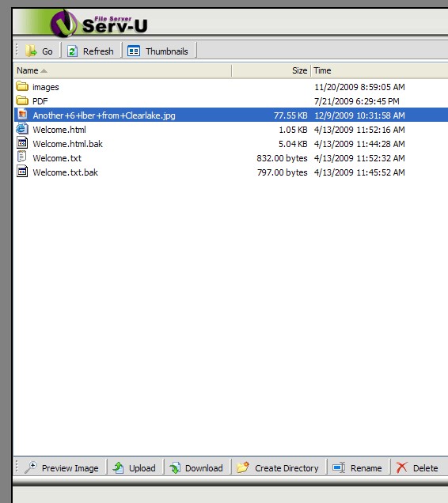Click the Download button
This screenshot has width=448, height=503.
(196, 467)
